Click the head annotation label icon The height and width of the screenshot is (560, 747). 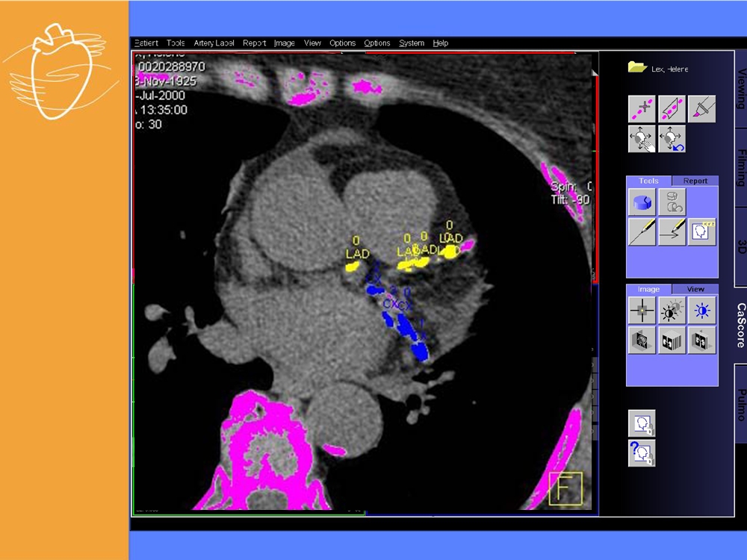click(701, 232)
